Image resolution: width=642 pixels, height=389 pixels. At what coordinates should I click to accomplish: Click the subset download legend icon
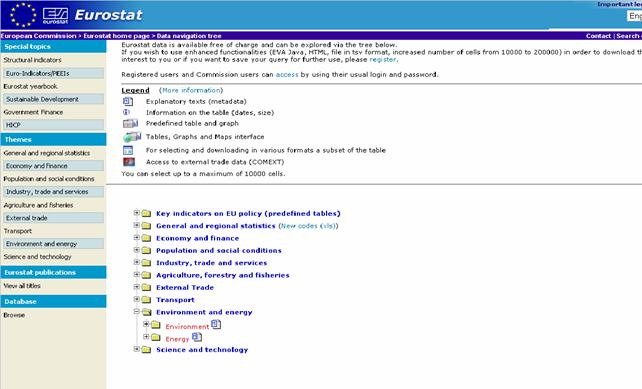point(128,150)
